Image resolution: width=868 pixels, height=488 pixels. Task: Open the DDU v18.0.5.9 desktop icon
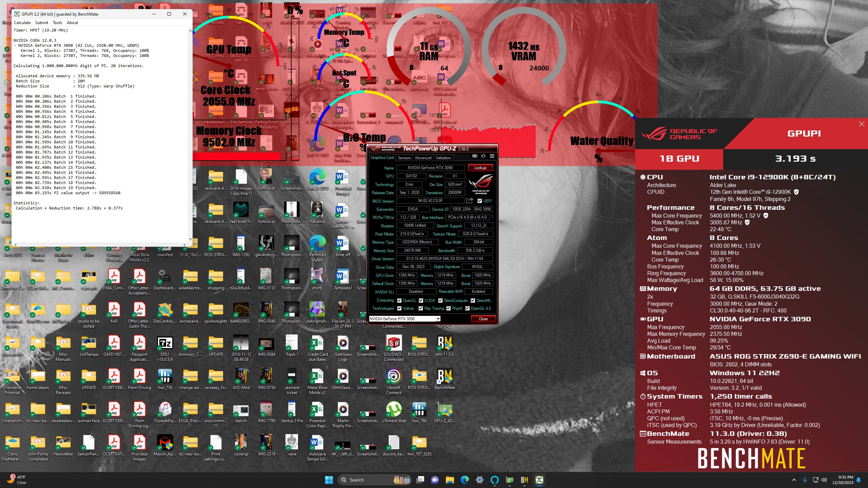pyautogui.click(x=165, y=349)
